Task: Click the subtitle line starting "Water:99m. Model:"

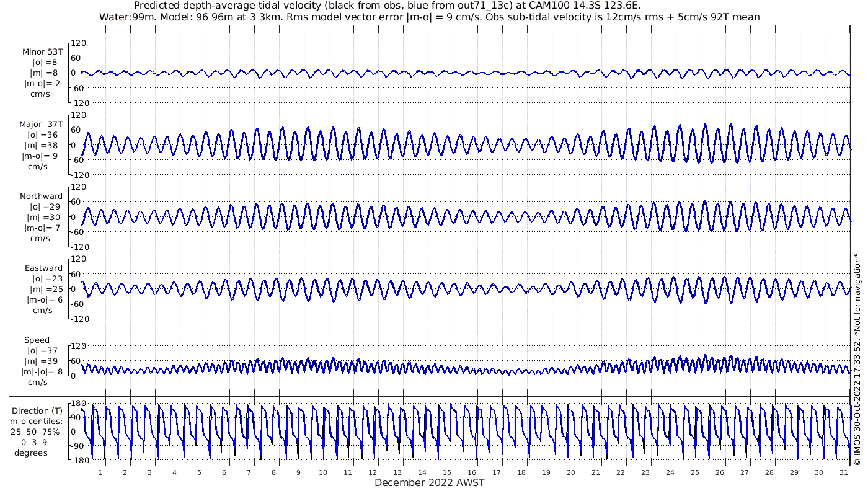Action: [430, 17]
